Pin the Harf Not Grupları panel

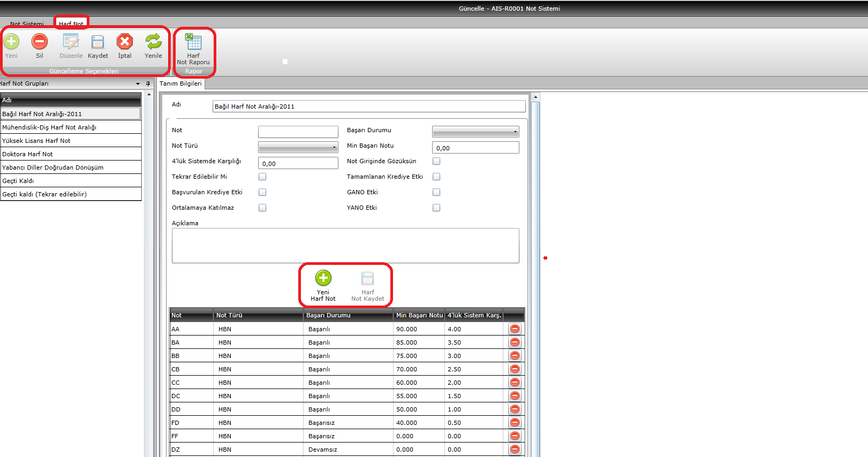[148, 83]
